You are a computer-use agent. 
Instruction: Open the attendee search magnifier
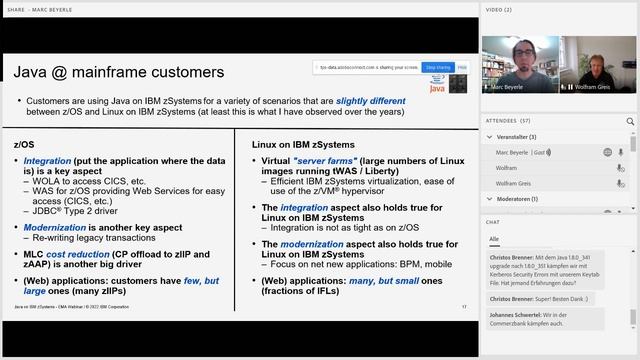click(x=630, y=121)
